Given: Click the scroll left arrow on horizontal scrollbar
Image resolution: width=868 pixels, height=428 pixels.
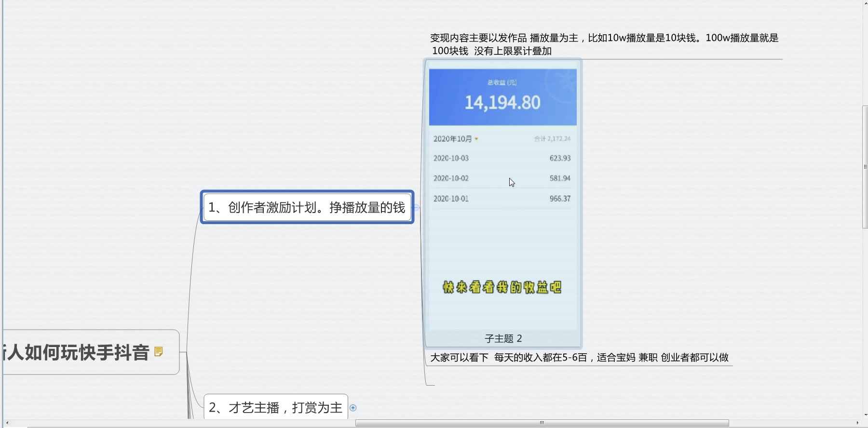Looking at the screenshot, I should [7, 423].
